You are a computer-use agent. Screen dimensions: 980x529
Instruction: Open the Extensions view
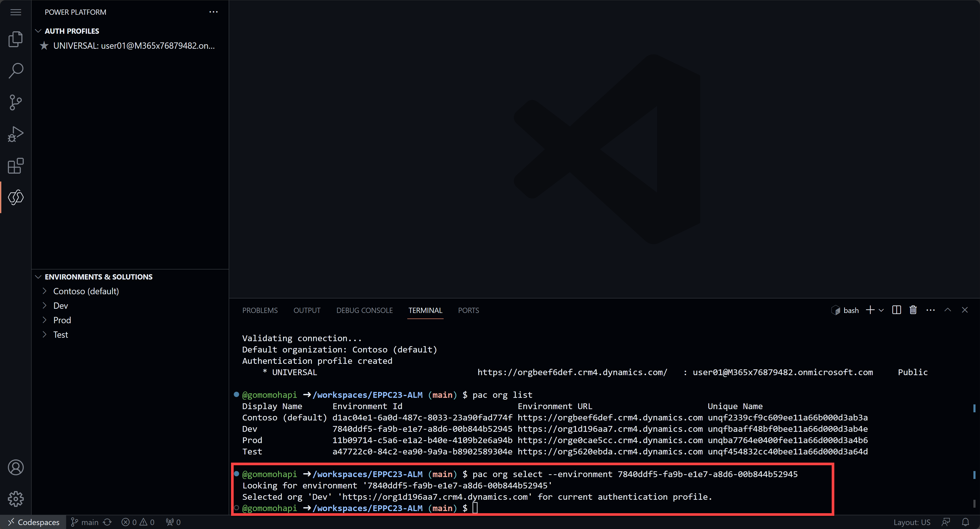pyautogui.click(x=16, y=166)
